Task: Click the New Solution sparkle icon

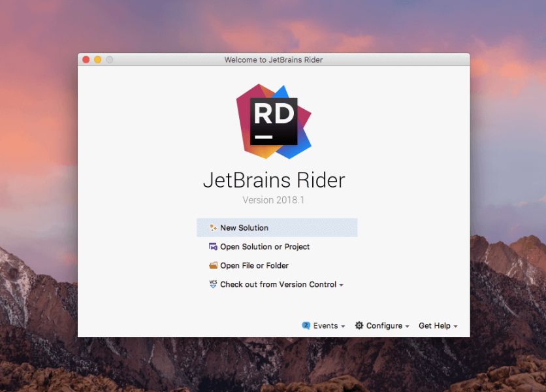Action: 213,227
